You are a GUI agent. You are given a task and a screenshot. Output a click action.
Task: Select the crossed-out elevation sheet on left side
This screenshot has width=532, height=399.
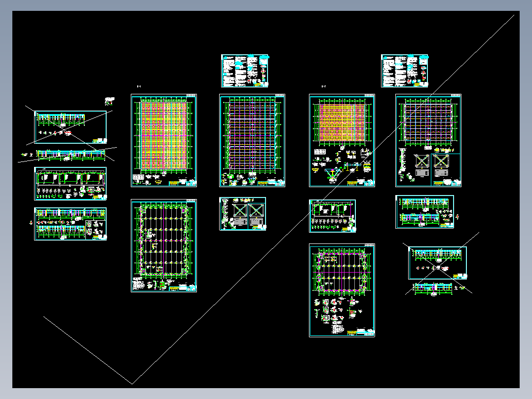point(71,127)
